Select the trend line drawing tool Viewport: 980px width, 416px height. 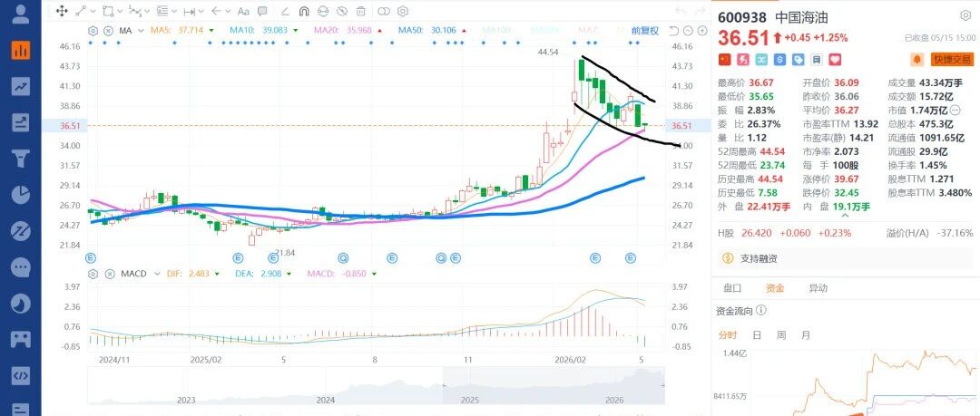(x=80, y=11)
